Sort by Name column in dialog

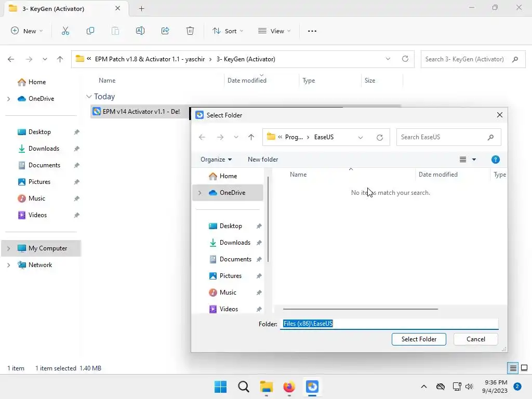298,175
